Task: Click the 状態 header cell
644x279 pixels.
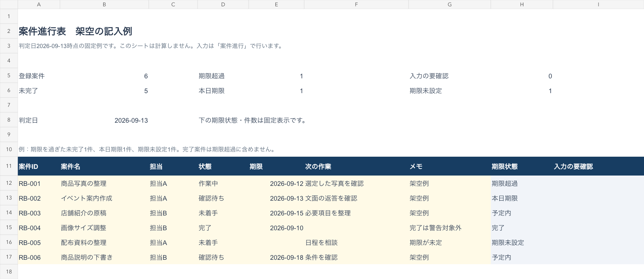Action: pos(223,166)
